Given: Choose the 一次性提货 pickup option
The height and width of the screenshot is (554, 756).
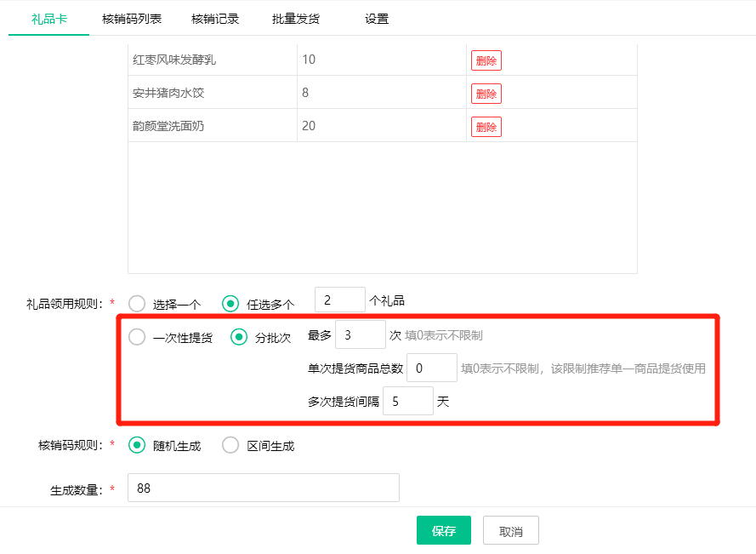Looking at the screenshot, I should point(137,338).
